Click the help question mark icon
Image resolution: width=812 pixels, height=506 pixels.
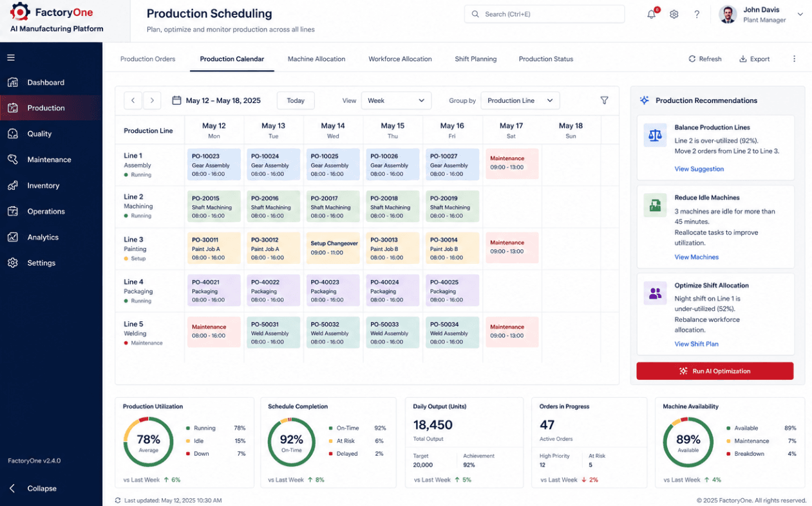pos(697,14)
